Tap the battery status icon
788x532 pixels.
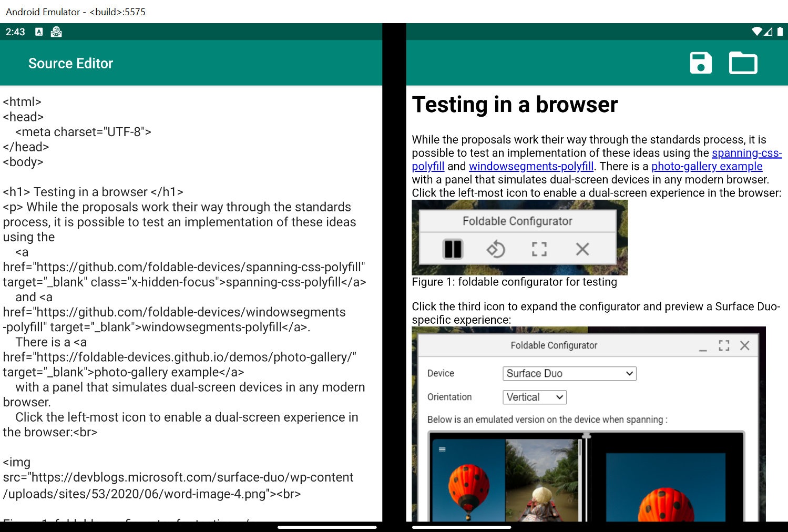(780, 32)
